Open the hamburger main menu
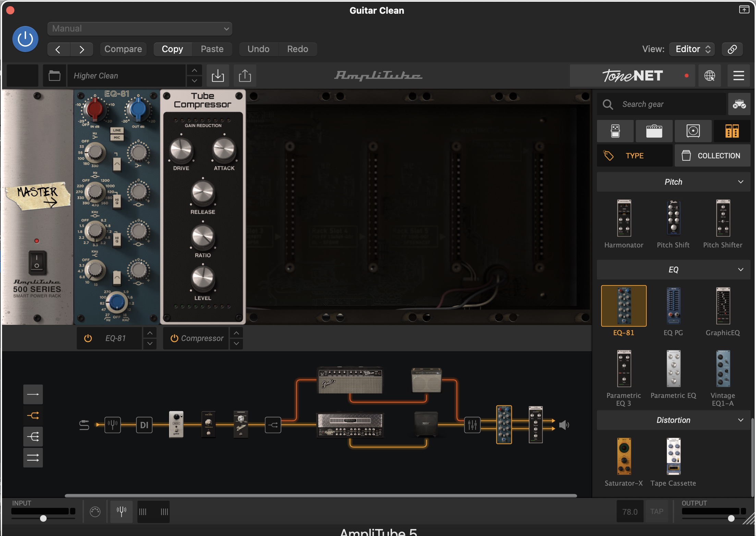Screen dimensions: 756x536 [x=739, y=76]
